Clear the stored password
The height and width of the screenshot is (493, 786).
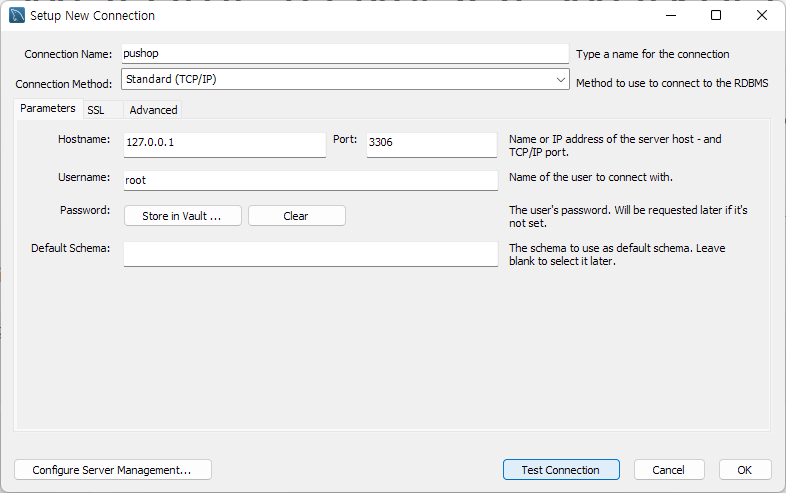[x=296, y=216]
